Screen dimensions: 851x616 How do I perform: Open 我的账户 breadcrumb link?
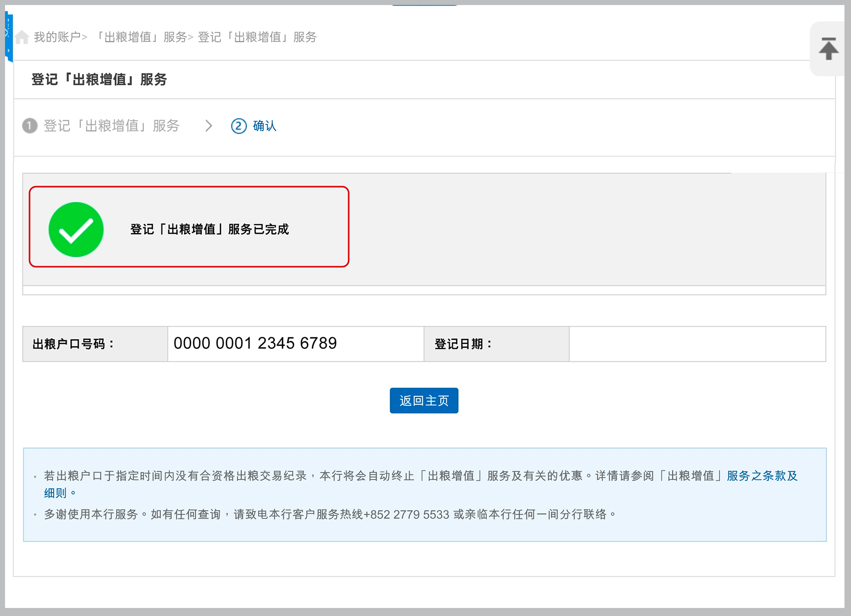pos(57,37)
